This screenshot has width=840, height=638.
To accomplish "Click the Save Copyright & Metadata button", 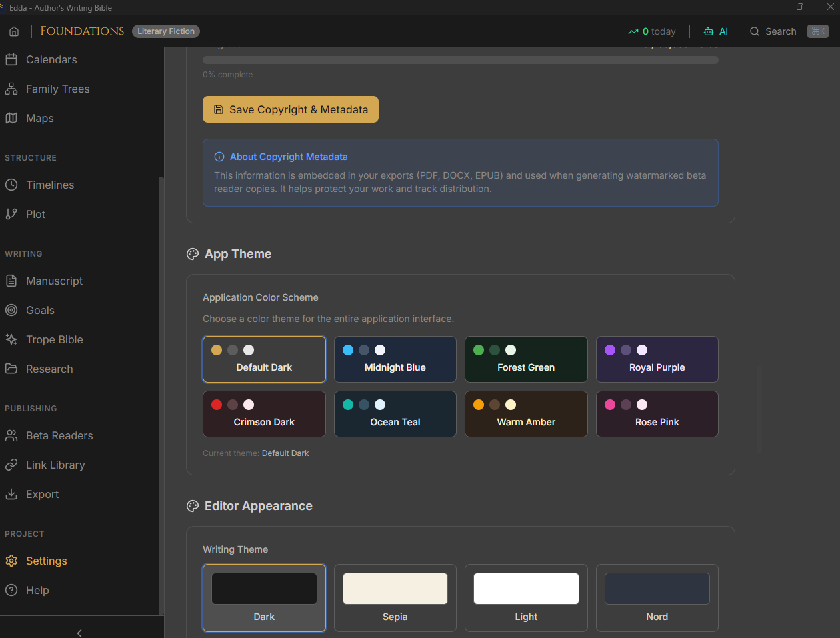I will coord(290,109).
